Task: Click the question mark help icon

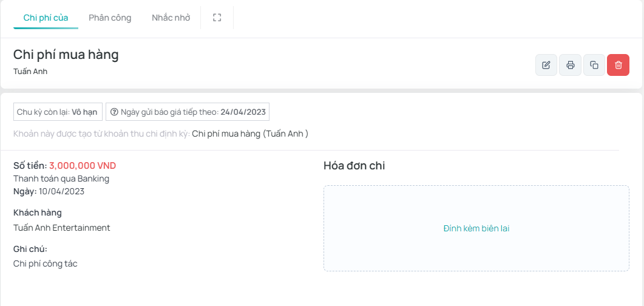Action: point(114,112)
